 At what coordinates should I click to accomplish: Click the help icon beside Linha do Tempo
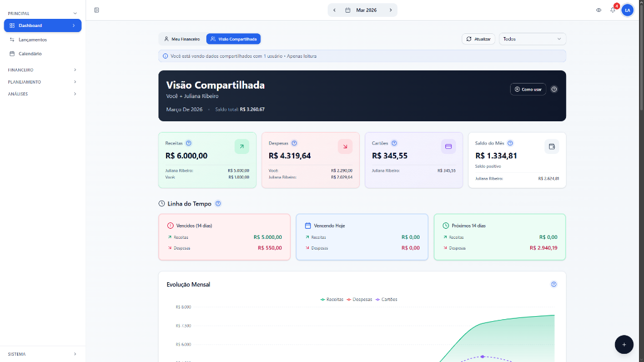pos(218,204)
